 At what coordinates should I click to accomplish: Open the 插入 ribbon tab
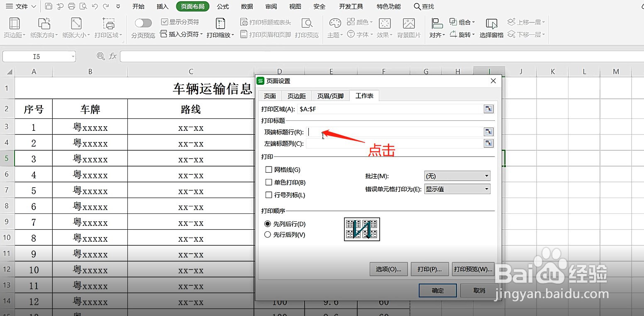[163, 6]
